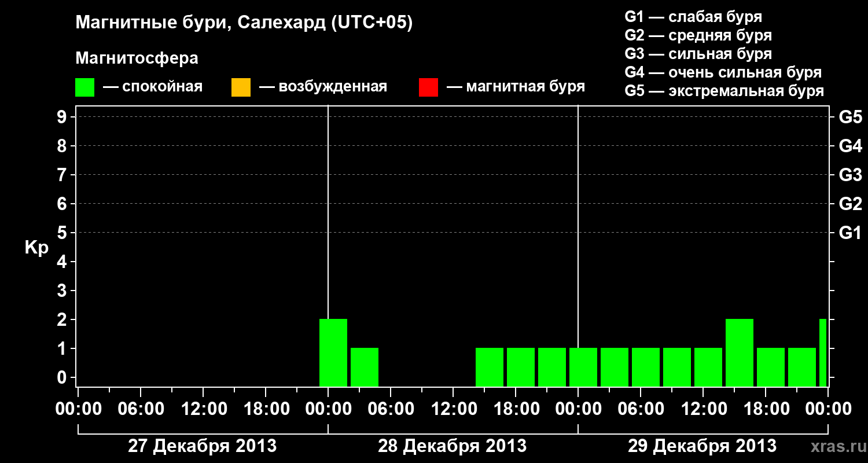868x463 pixels.
Task: Click the G2 label on the right axis
Action: 851,204
